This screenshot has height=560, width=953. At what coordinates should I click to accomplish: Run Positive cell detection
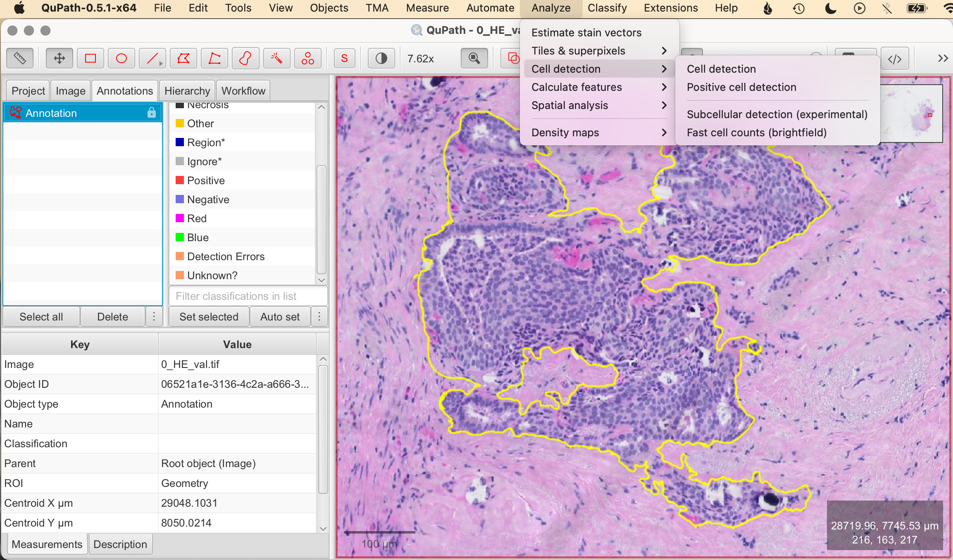pos(741,87)
